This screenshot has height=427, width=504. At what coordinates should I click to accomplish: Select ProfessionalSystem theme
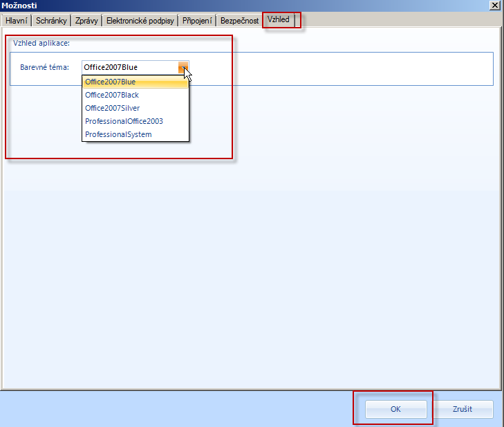(x=136, y=134)
